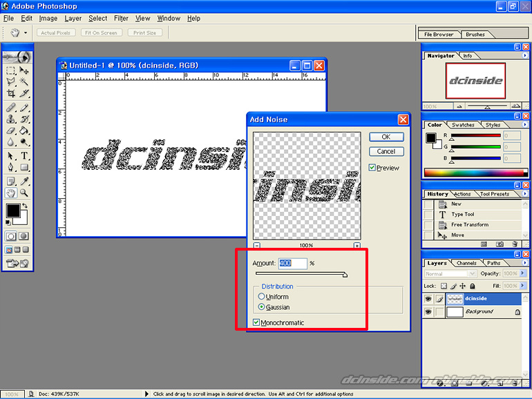Open the Select menu
The height and width of the screenshot is (399, 532).
pyautogui.click(x=97, y=19)
